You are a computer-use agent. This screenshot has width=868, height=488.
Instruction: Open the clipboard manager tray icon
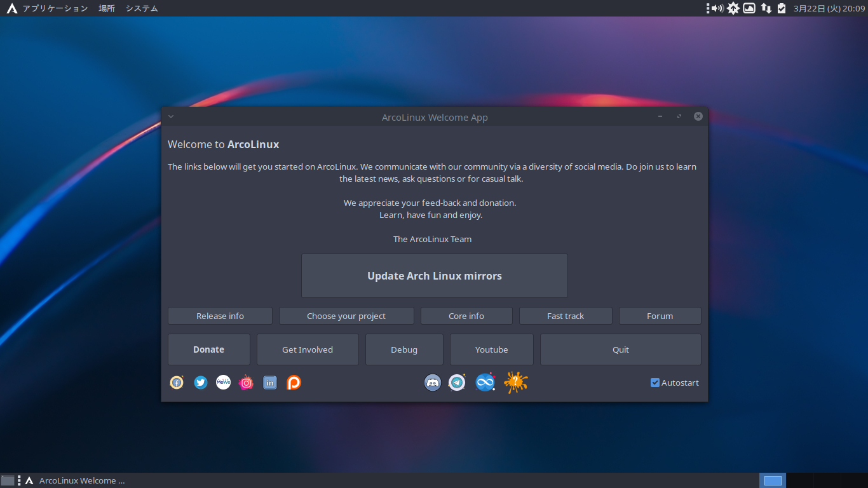tap(782, 8)
